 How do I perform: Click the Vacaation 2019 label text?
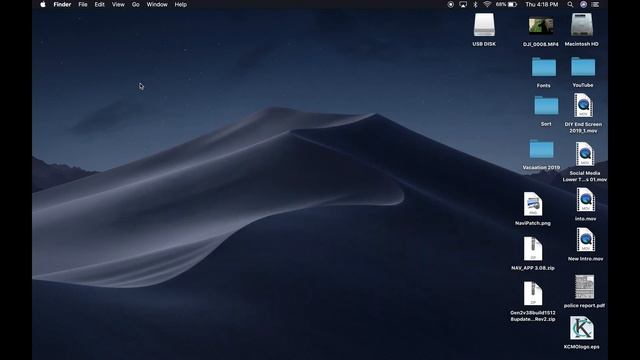(541, 167)
